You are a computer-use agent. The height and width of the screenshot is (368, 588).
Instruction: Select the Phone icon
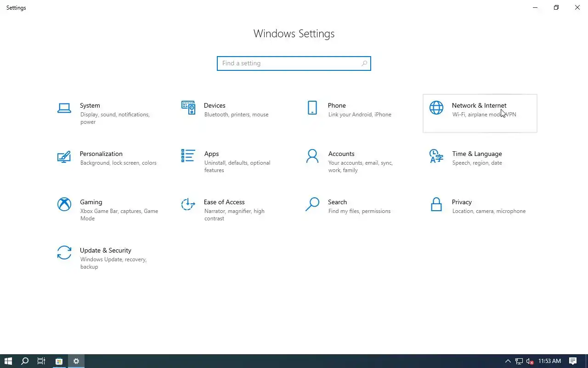312,108
